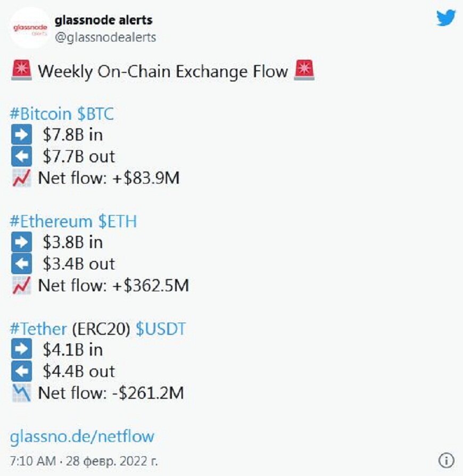Click the right siren emoji after Flow
Screen dimensions: 463x476
pyautogui.click(x=304, y=71)
